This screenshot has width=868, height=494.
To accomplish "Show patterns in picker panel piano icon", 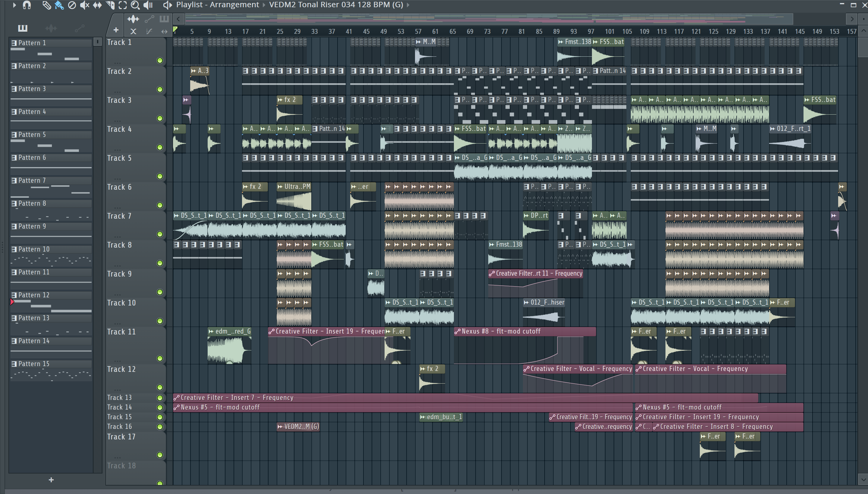I will click(x=23, y=28).
